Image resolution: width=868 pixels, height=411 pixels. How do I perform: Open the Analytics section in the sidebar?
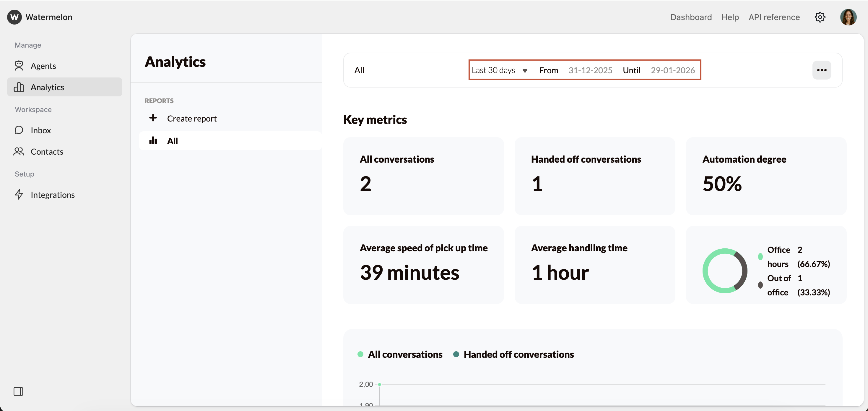tap(47, 87)
